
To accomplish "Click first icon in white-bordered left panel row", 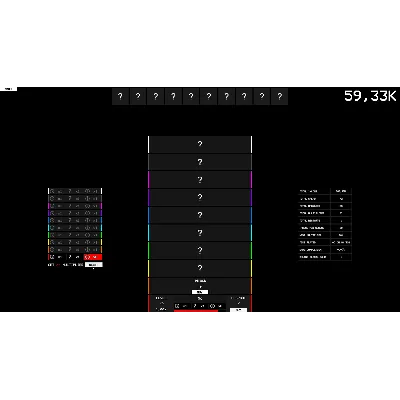I will click(52, 191).
